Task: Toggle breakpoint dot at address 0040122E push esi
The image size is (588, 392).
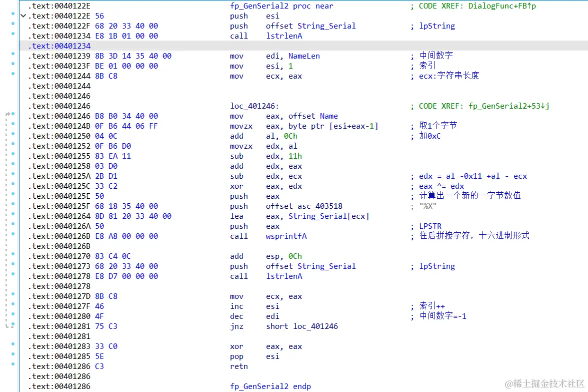Action: pyautogui.click(x=13, y=14)
